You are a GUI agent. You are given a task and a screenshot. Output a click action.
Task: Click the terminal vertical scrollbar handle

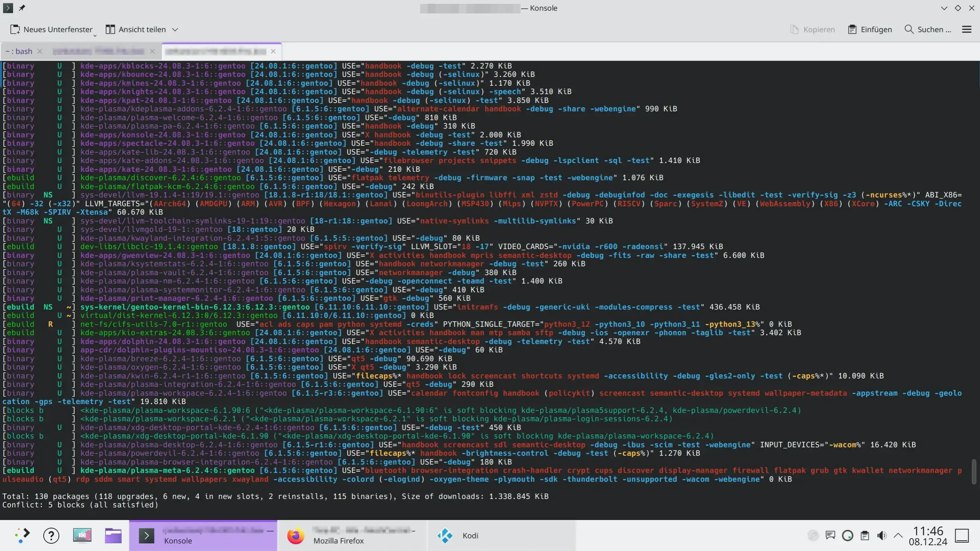click(974, 471)
